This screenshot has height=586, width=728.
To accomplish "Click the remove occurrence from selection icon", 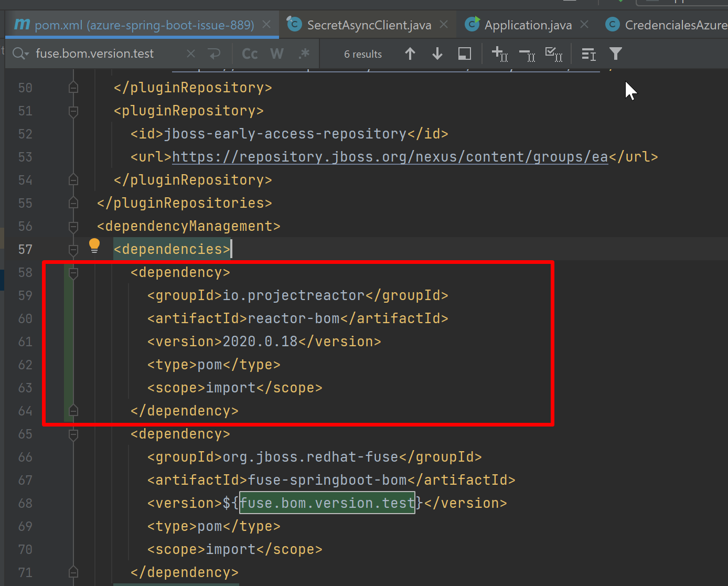I will (x=527, y=54).
